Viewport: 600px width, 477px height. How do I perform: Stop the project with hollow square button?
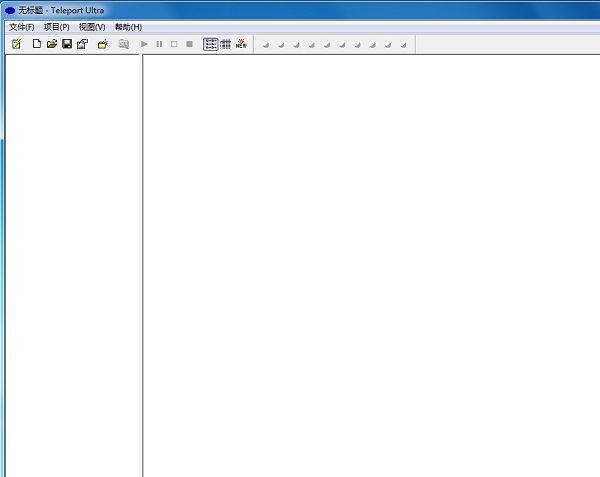tap(174, 44)
